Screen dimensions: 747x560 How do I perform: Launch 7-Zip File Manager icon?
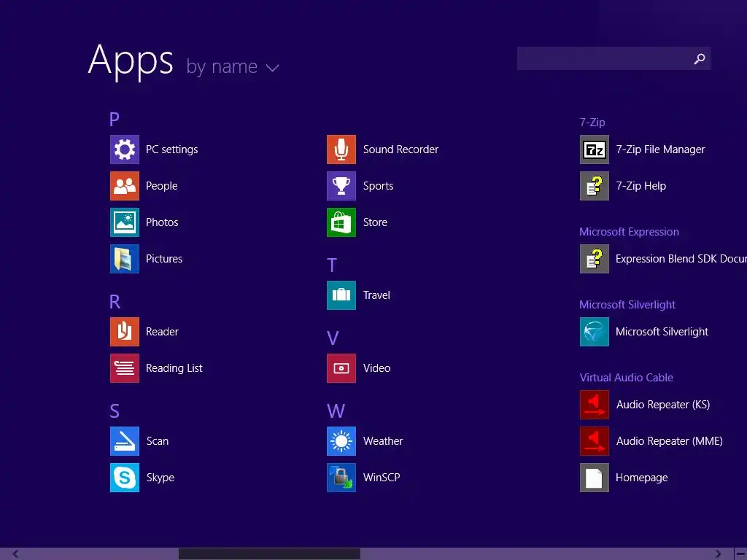(594, 149)
